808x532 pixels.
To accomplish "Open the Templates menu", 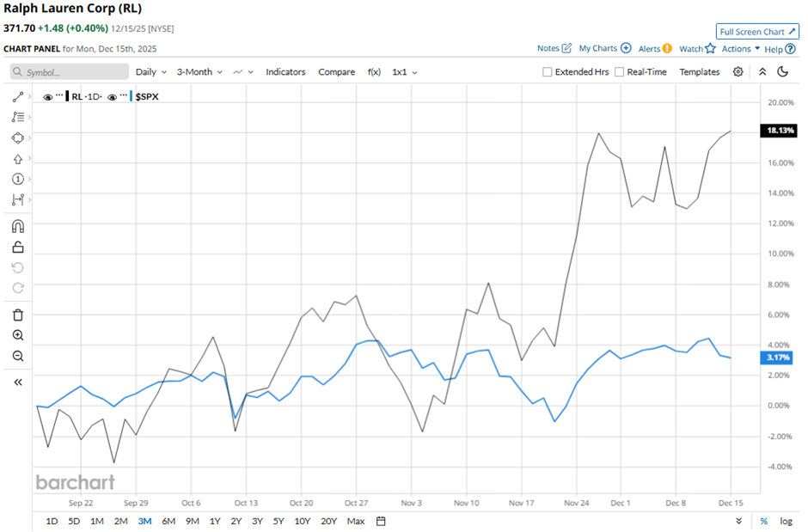I will pos(700,71).
